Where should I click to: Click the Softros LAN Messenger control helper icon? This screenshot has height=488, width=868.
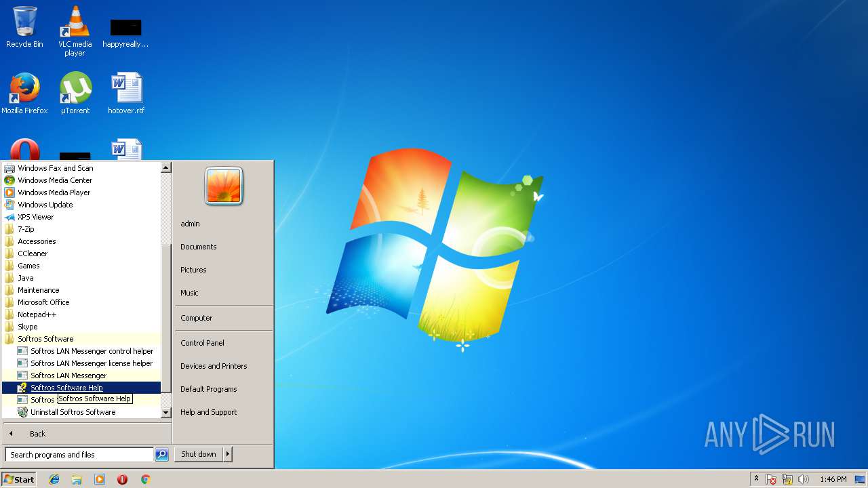click(x=22, y=351)
